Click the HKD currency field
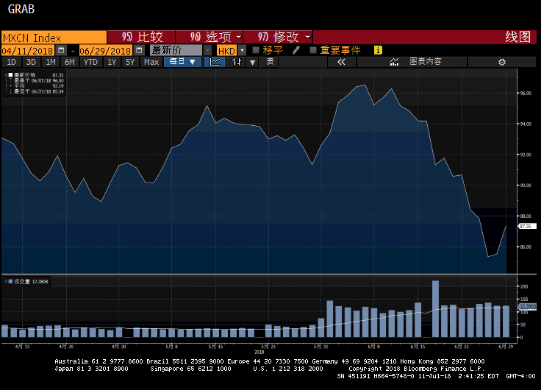Screen dimensions: 541x390 pos(227,51)
